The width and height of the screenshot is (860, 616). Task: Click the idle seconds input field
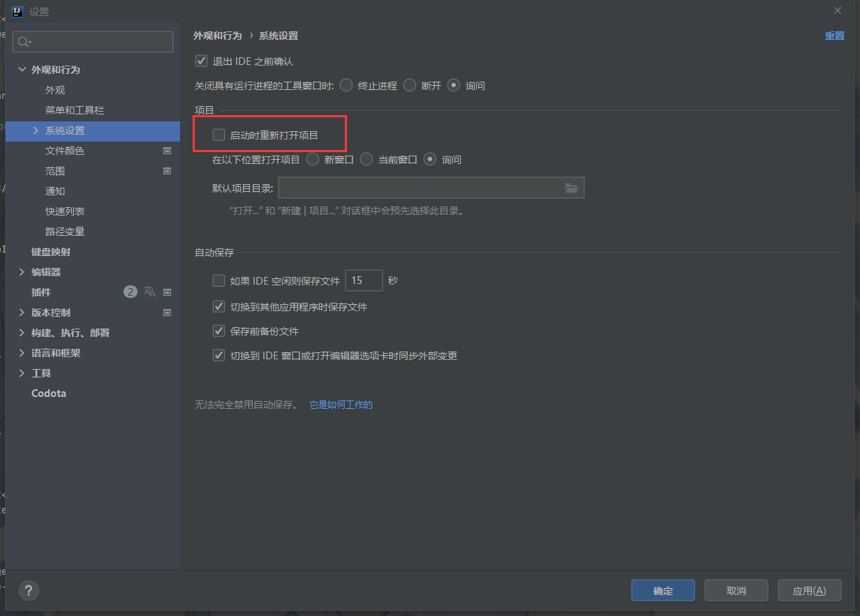click(364, 280)
